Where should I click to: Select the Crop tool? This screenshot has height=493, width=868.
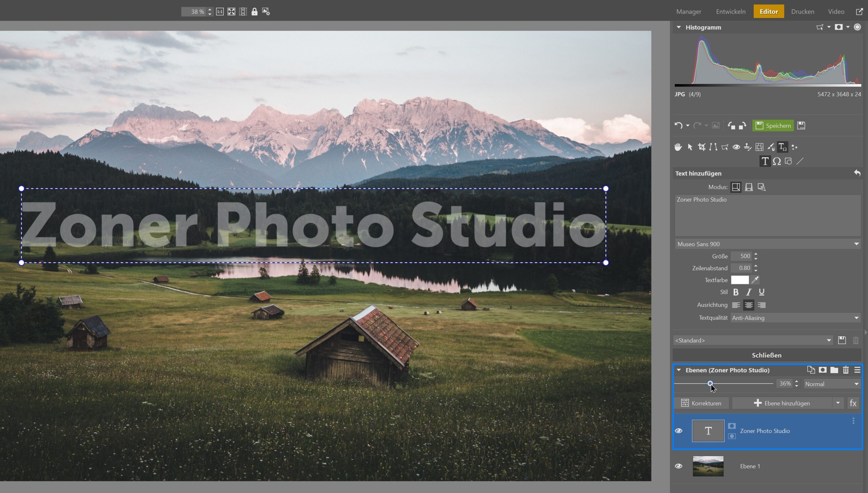[702, 147]
